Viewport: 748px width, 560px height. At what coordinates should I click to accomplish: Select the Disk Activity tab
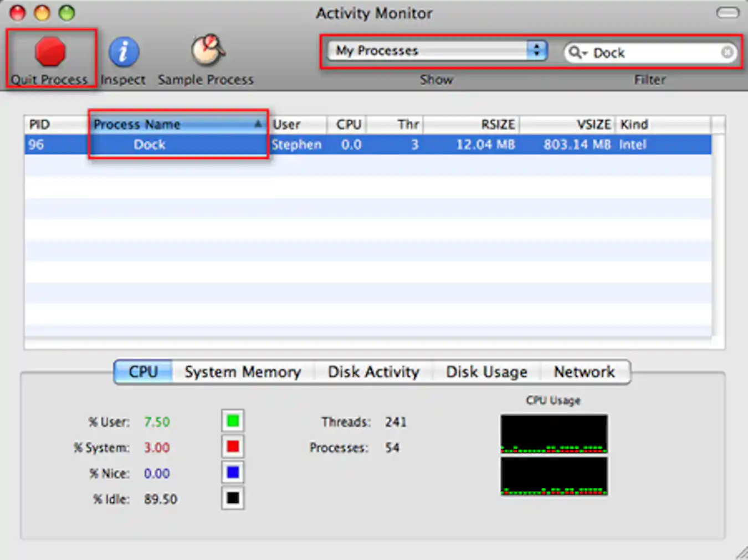point(373,372)
